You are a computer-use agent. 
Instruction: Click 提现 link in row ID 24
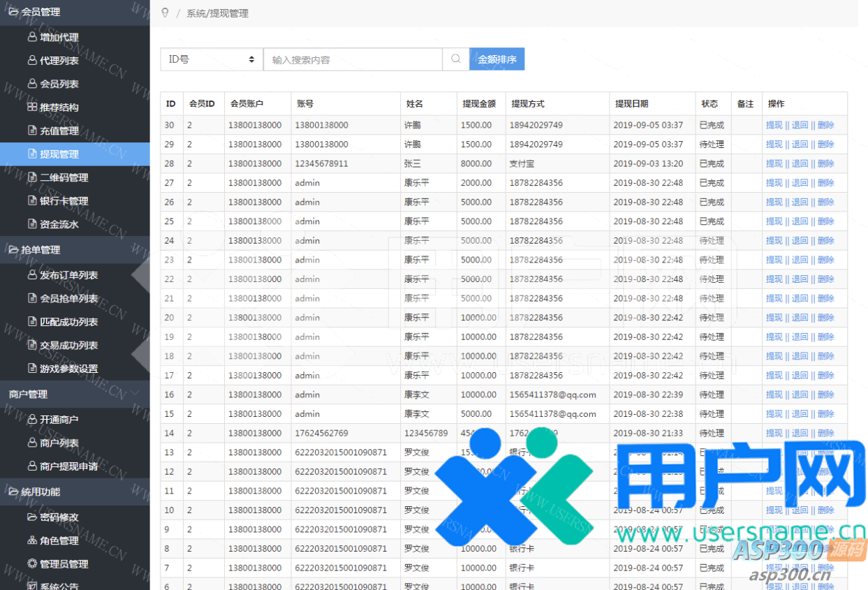(x=774, y=240)
